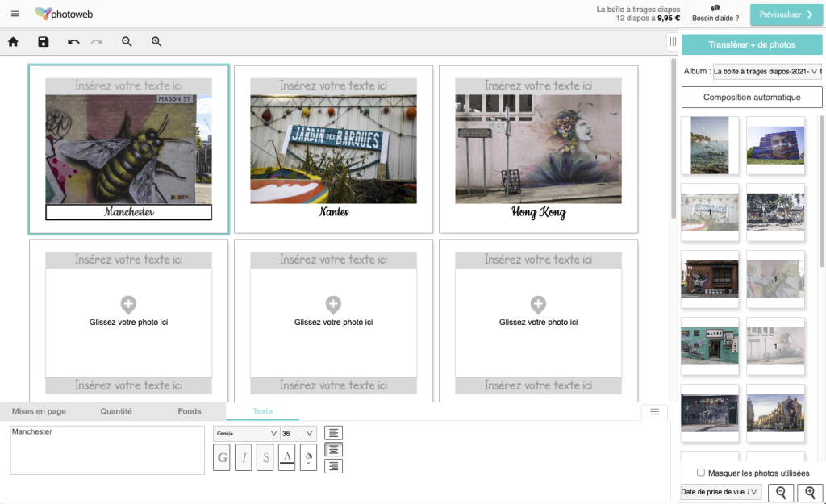Viewport: 826px width, 504px height.
Task: Open Date de prise de vue sort dropdown
Action: coord(720,492)
